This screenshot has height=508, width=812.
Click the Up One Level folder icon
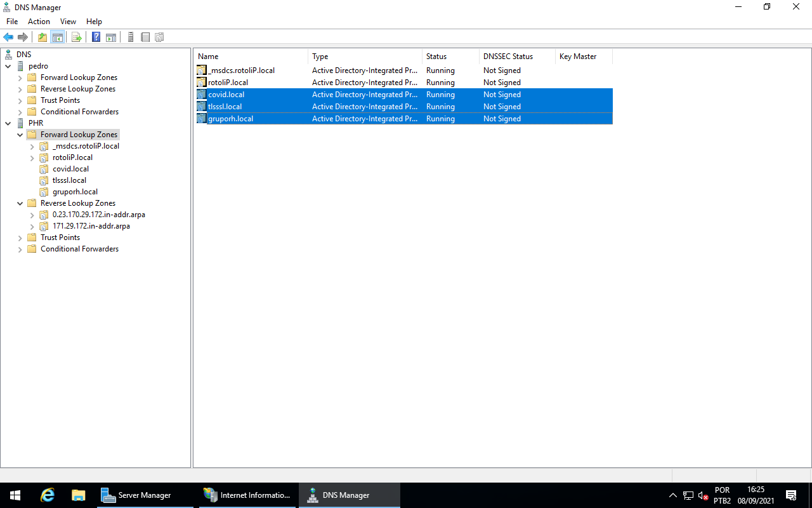[43, 37]
